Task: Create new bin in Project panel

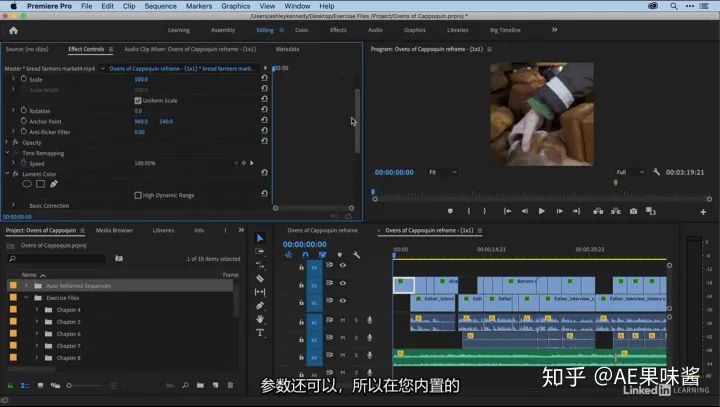Action: pyautogui.click(x=200, y=385)
